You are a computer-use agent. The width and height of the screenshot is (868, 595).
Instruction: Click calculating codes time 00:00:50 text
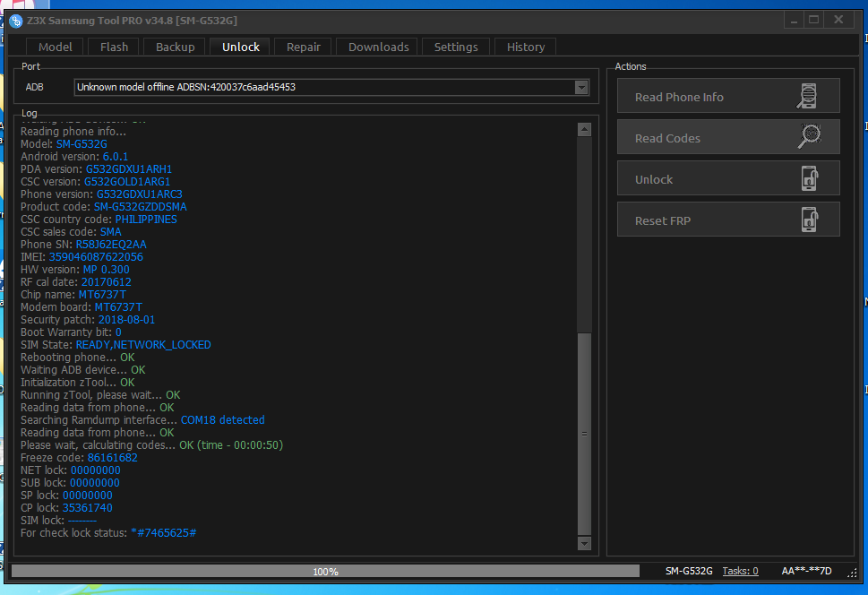tap(231, 445)
